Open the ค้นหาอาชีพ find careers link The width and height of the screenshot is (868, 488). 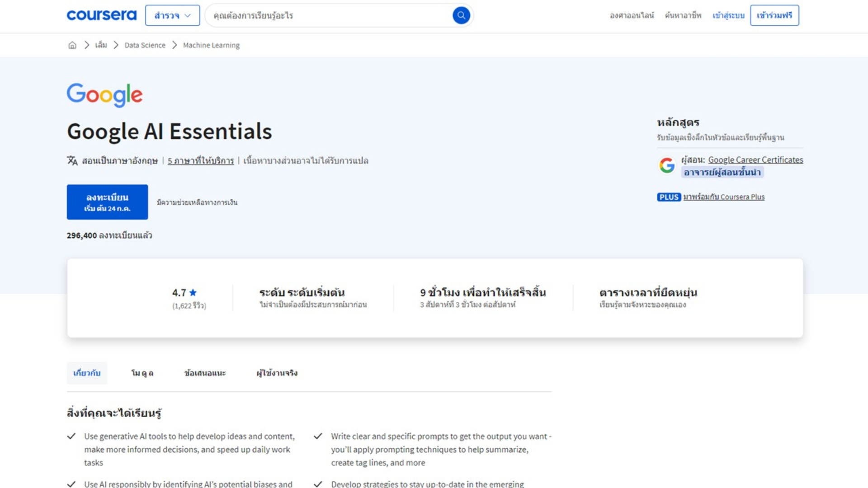pyautogui.click(x=683, y=15)
